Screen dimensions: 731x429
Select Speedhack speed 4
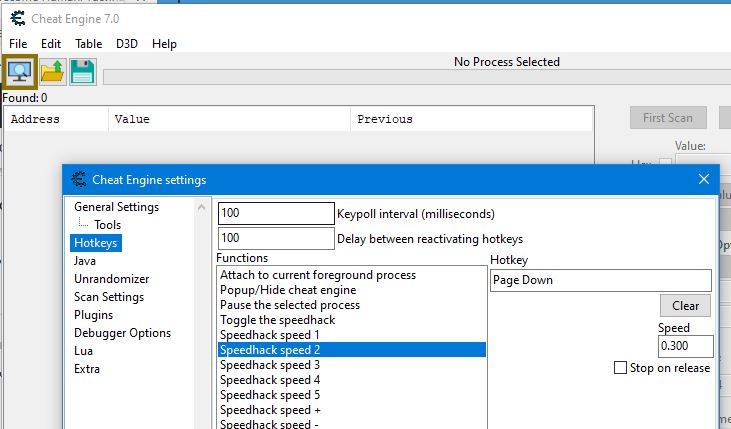click(x=352, y=380)
